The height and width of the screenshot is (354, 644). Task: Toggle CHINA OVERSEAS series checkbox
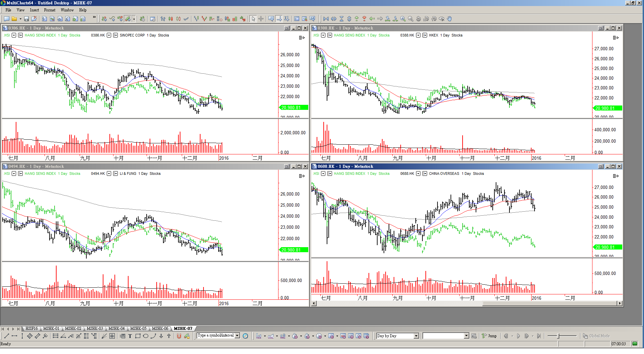click(x=425, y=173)
